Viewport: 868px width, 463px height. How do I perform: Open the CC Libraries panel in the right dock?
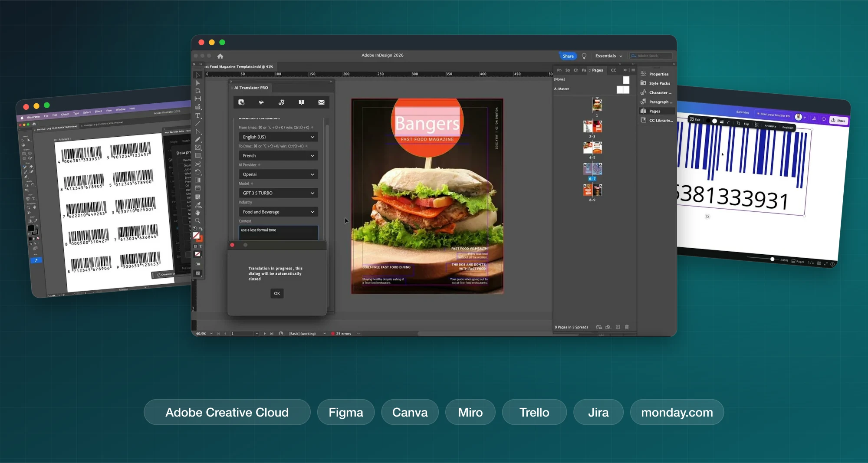(657, 120)
